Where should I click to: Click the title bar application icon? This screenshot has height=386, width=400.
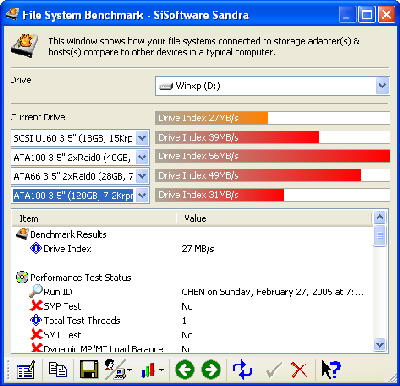pyautogui.click(x=12, y=14)
